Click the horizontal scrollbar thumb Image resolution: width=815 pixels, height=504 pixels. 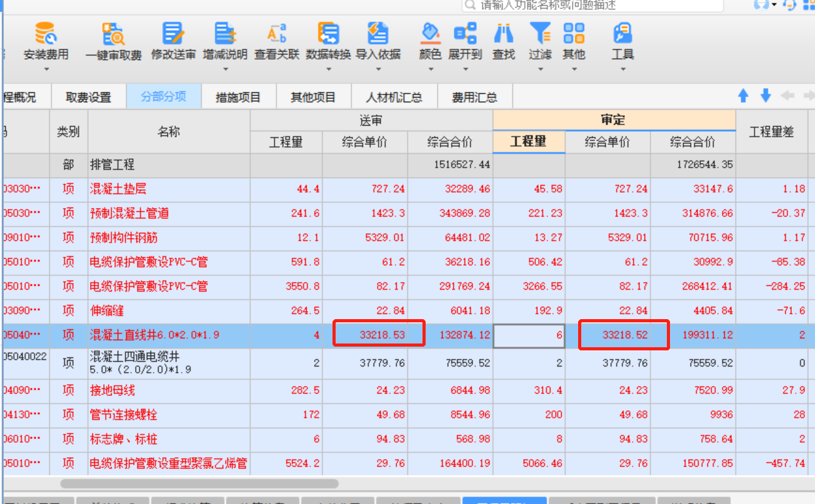(199, 483)
